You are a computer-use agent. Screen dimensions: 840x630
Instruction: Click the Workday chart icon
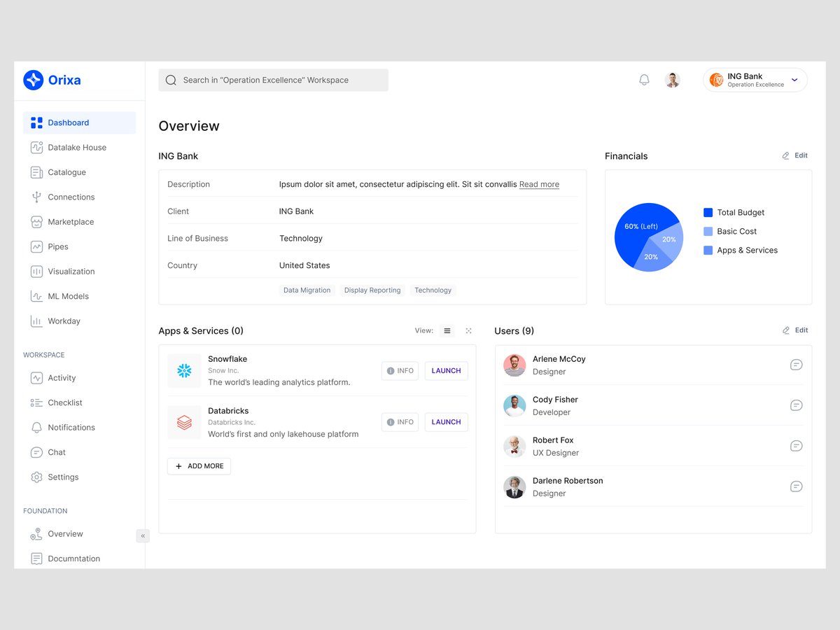36,321
